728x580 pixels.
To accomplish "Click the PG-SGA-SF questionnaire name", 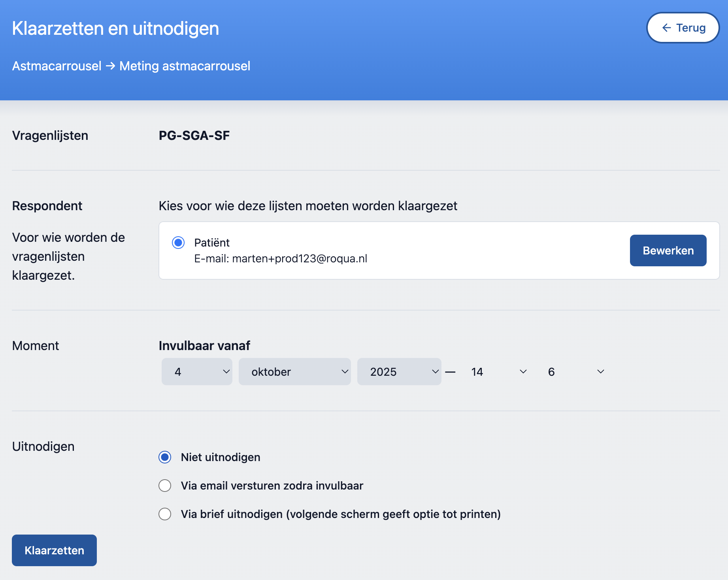I will [x=194, y=136].
